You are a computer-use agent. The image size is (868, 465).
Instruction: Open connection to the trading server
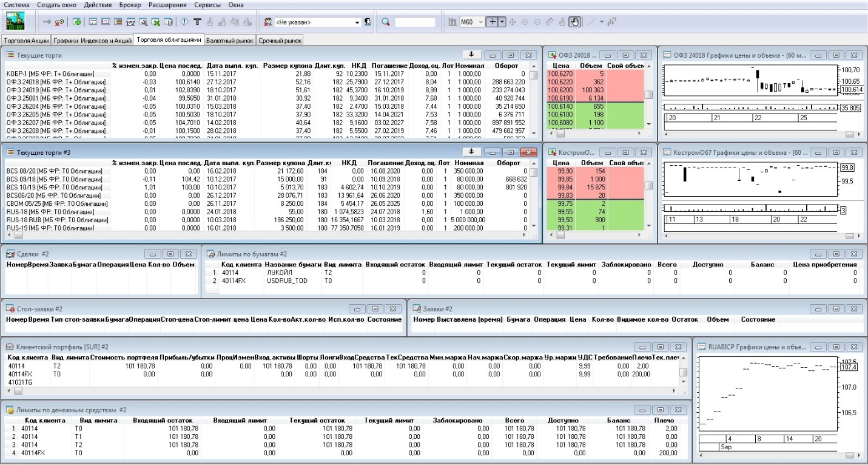47,22
